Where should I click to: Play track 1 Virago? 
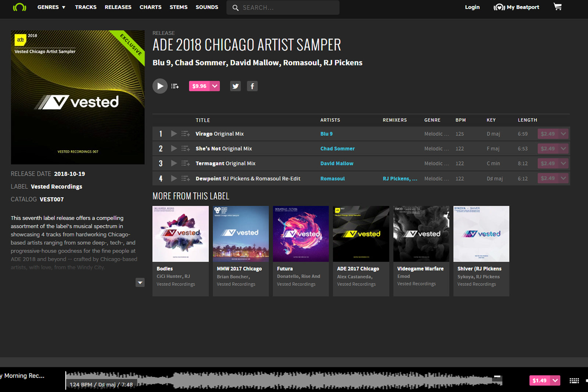coord(174,134)
